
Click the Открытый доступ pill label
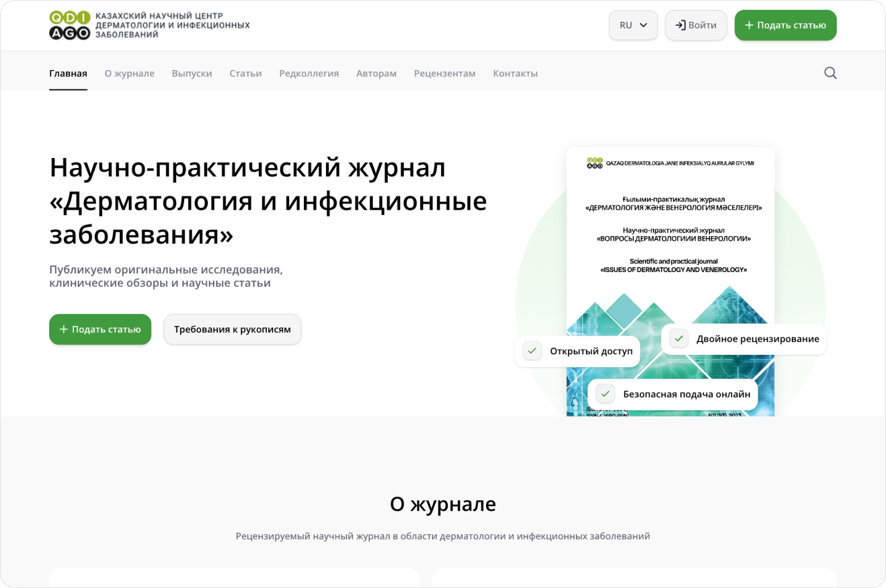tap(591, 351)
